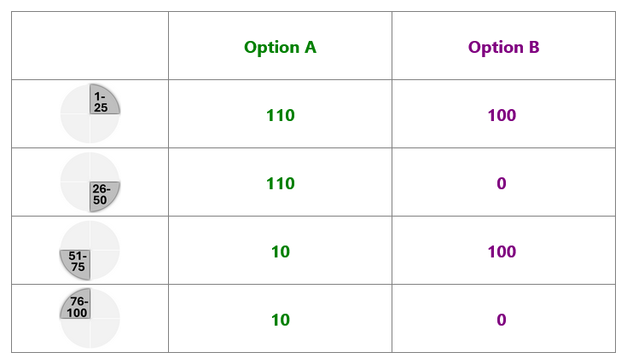627x364 pixels.
Task: Click the highlighted 1-25 quadrant label
Action: (101, 102)
